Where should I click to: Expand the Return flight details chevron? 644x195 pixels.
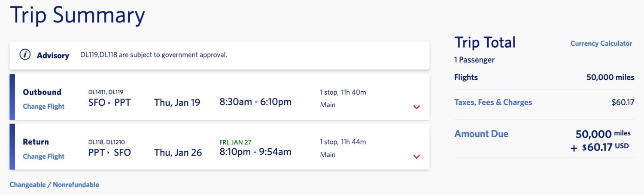(x=416, y=157)
